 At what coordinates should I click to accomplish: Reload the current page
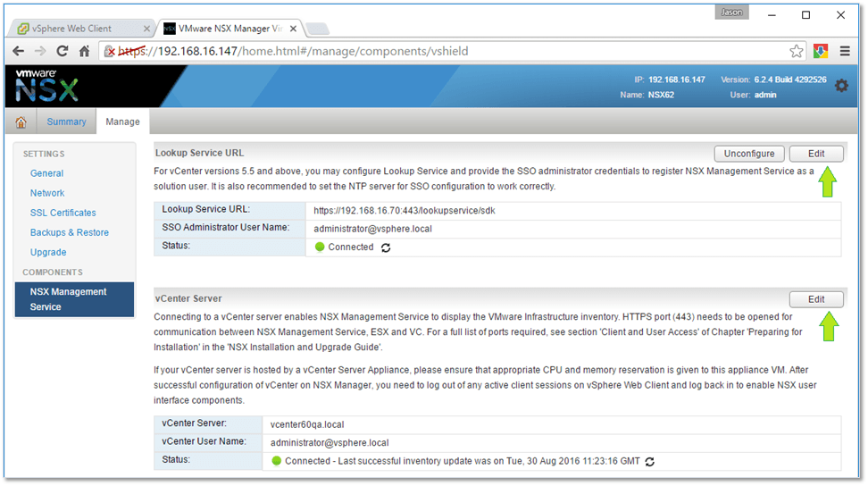[x=62, y=52]
